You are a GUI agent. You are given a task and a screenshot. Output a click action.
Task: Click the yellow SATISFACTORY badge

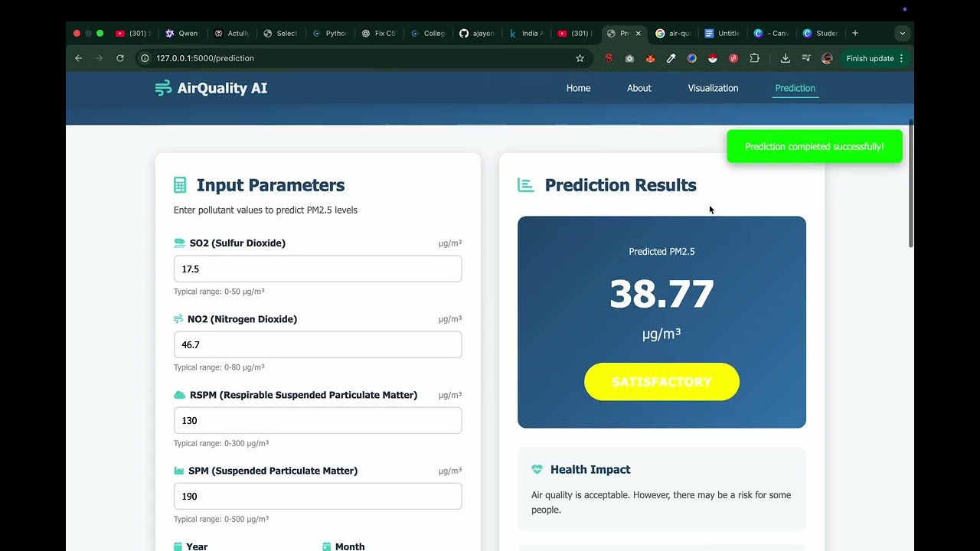pos(661,382)
